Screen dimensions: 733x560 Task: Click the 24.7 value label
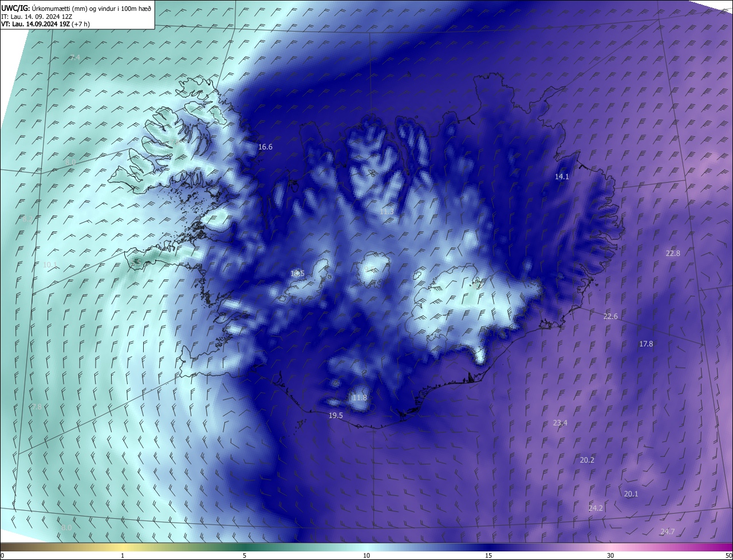point(667,532)
